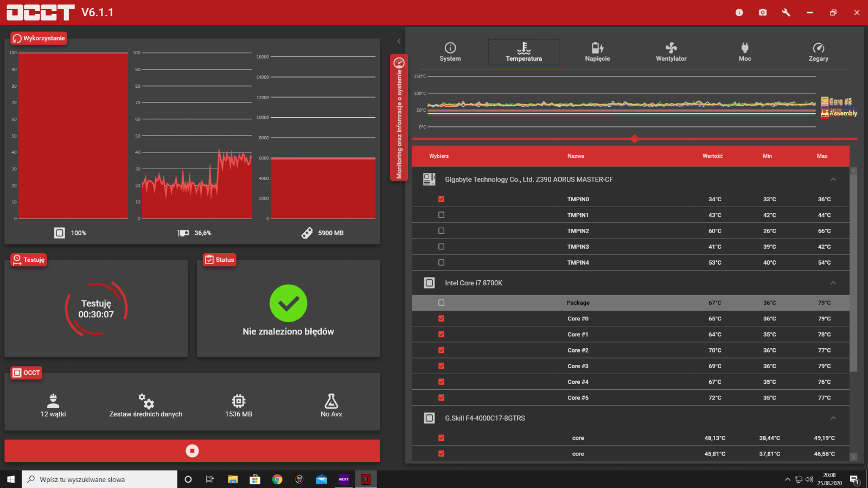The image size is (868, 488).
Task: Stop the running test
Action: [x=192, y=451]
